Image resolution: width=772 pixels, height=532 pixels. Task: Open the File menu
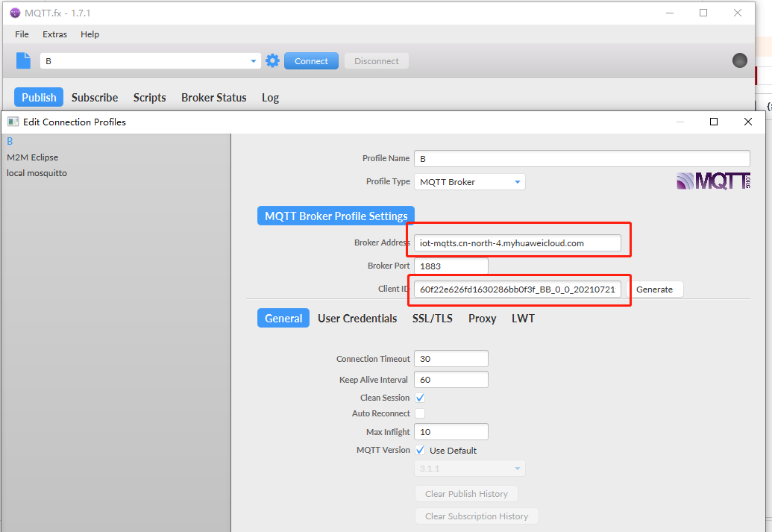(22, 34)
